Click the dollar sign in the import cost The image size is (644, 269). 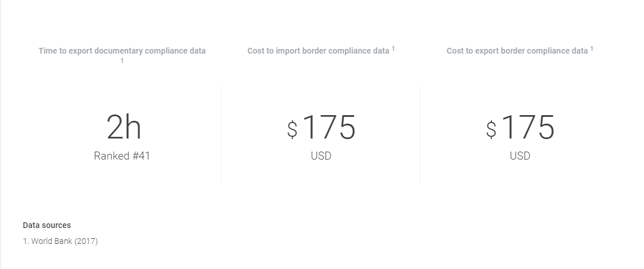(292, 129)
